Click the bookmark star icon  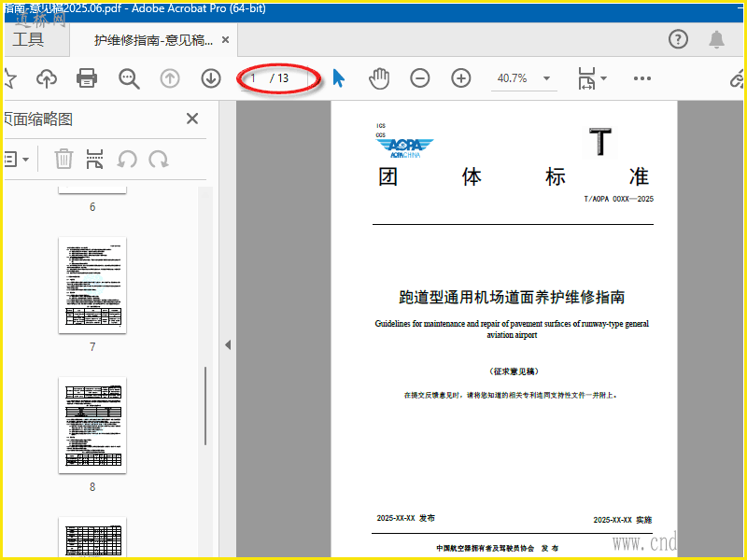tap(9, 78)
